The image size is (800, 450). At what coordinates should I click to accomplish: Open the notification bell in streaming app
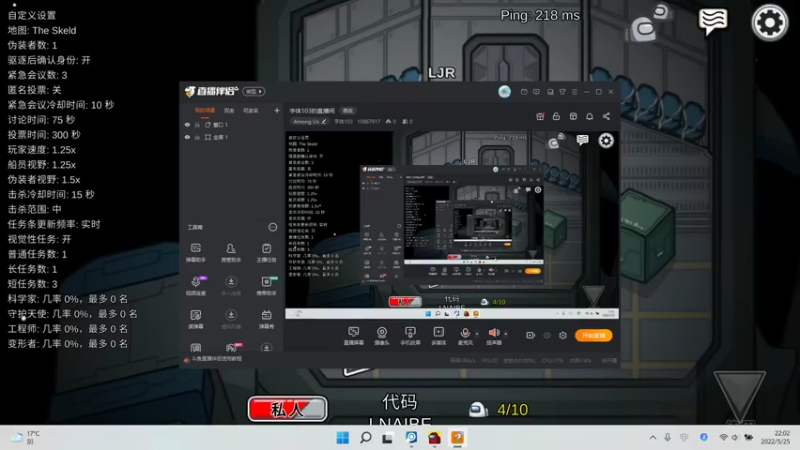click(x=589, y=116)
